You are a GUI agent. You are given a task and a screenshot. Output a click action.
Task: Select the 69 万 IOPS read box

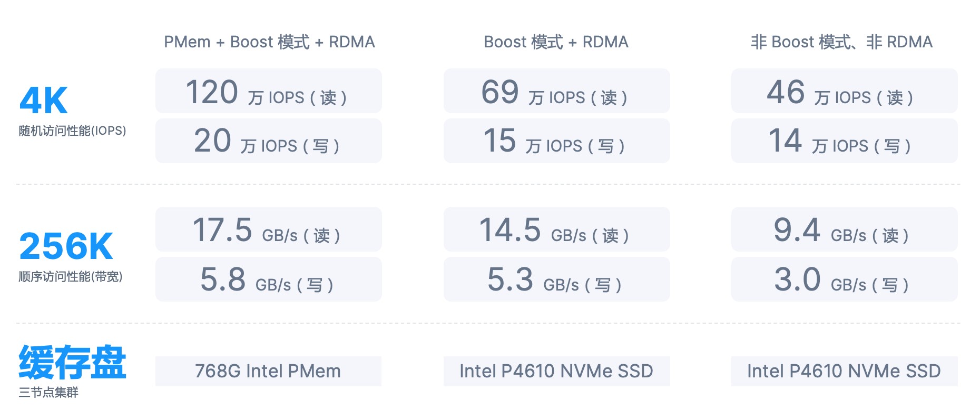[x=556, y=91]
